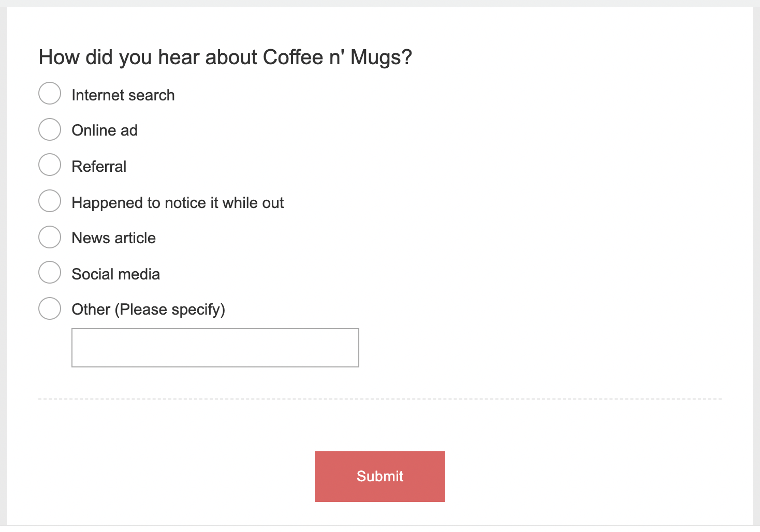Mark the News article radio circle
This screenshot has height=532, width=760.
coord(50,237)
